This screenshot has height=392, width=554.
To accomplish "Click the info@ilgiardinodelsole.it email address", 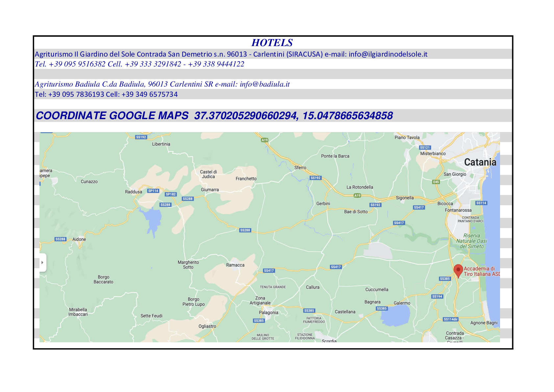I will [x=388, y=54].
